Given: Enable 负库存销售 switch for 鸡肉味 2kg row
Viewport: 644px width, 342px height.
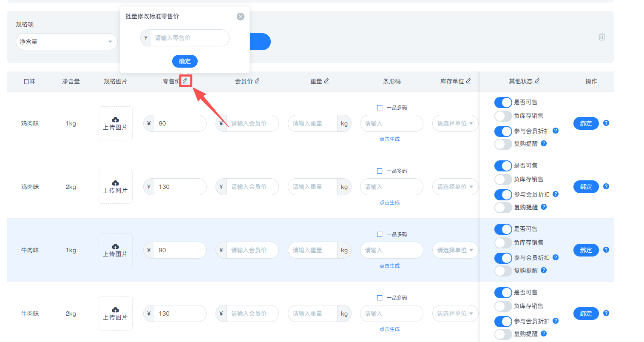Looking at the screenshot, I should click(503, 180).
